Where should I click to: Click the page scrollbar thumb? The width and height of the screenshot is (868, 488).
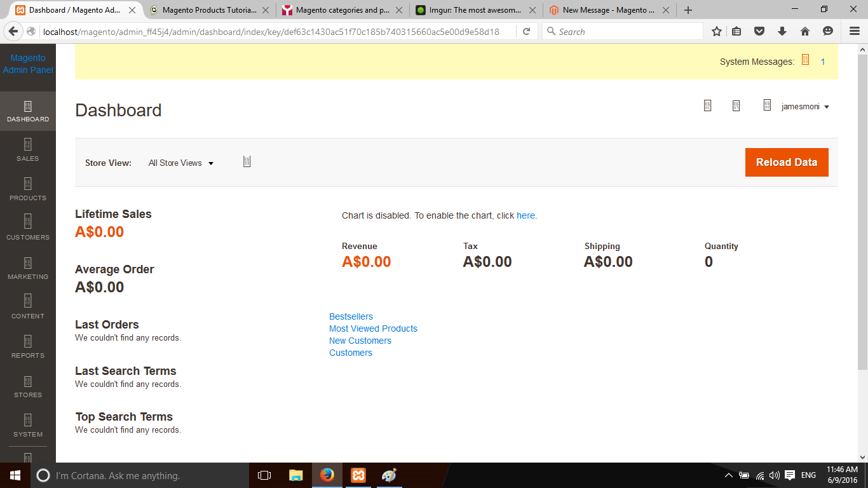pos(862,212)
